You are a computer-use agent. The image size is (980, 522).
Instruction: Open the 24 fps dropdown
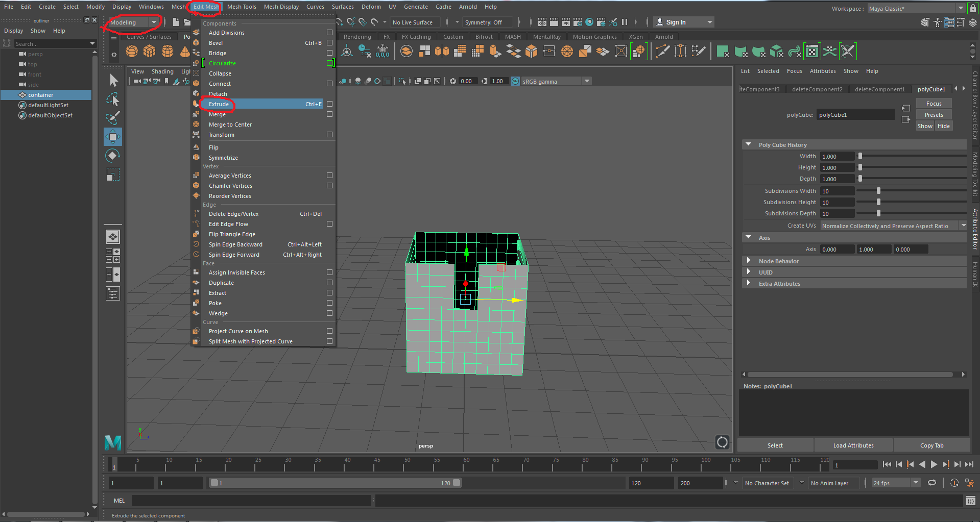point(896,483)
